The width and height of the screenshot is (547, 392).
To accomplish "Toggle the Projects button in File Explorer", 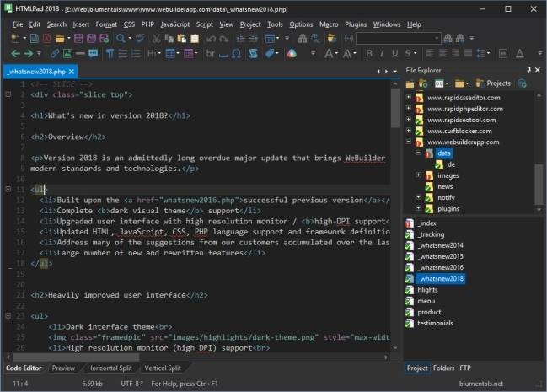I will click(x=493, y=83).
